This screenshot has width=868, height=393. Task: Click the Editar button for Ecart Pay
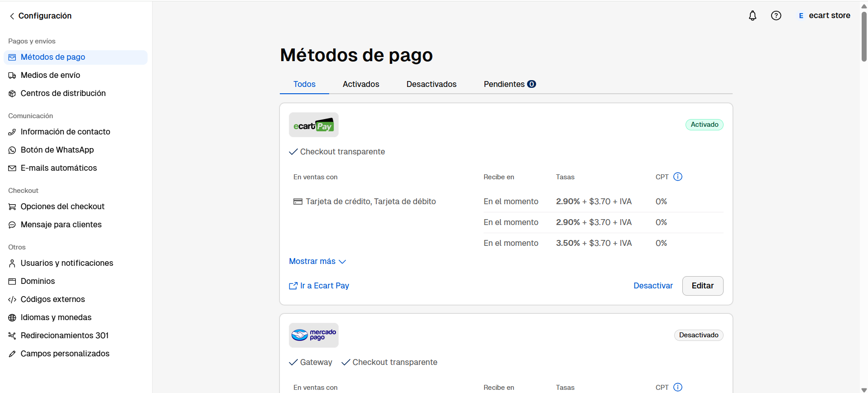(x=703, y=286)
